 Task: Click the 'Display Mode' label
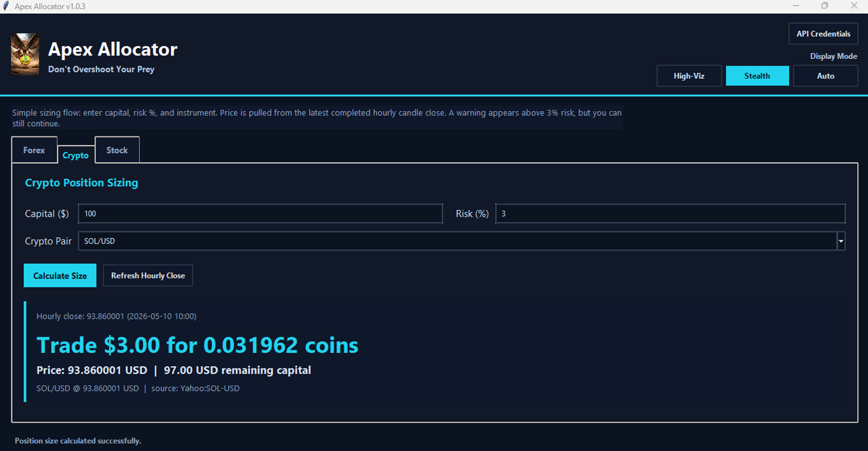[x=833, y=56]
